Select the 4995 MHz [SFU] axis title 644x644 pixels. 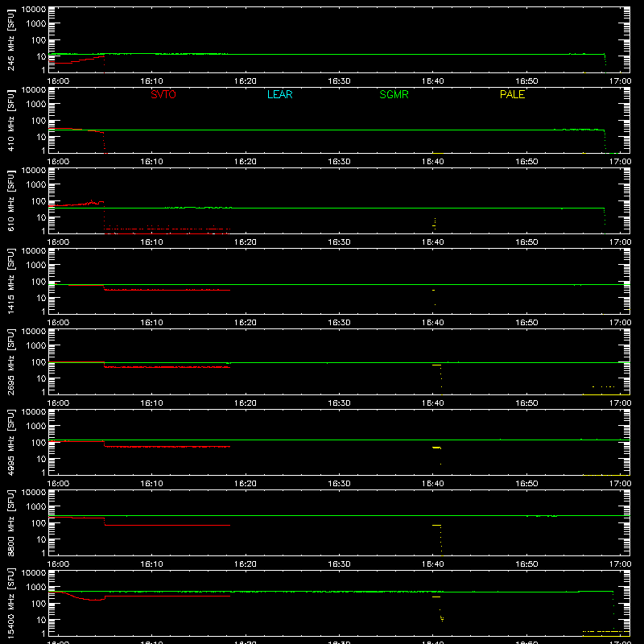(11, 442)
